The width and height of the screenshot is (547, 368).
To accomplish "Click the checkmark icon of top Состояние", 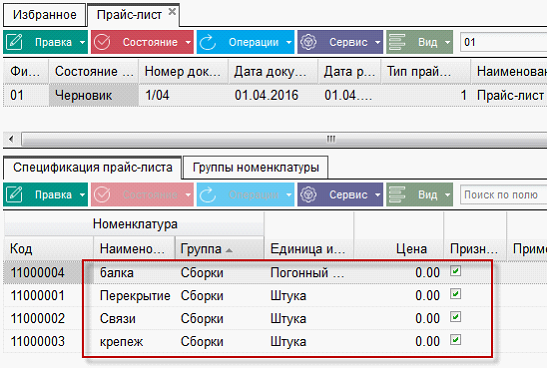I will click(x=102, y=42).
